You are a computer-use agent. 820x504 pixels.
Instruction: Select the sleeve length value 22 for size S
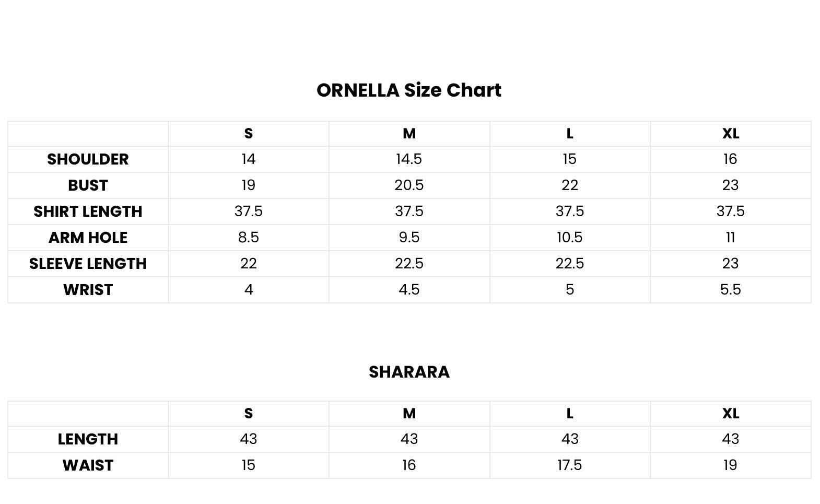coord(249,264)
